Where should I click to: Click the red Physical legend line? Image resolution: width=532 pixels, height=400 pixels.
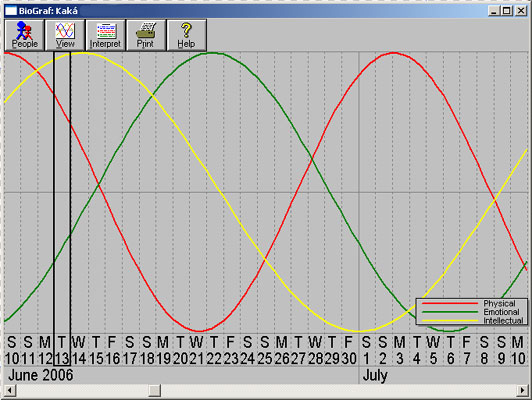click(x=450, y=303)
